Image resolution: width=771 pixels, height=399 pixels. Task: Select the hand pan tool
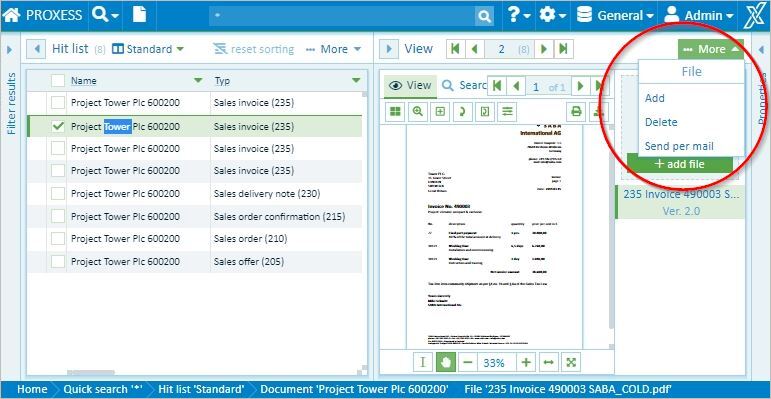click(445, 363)
